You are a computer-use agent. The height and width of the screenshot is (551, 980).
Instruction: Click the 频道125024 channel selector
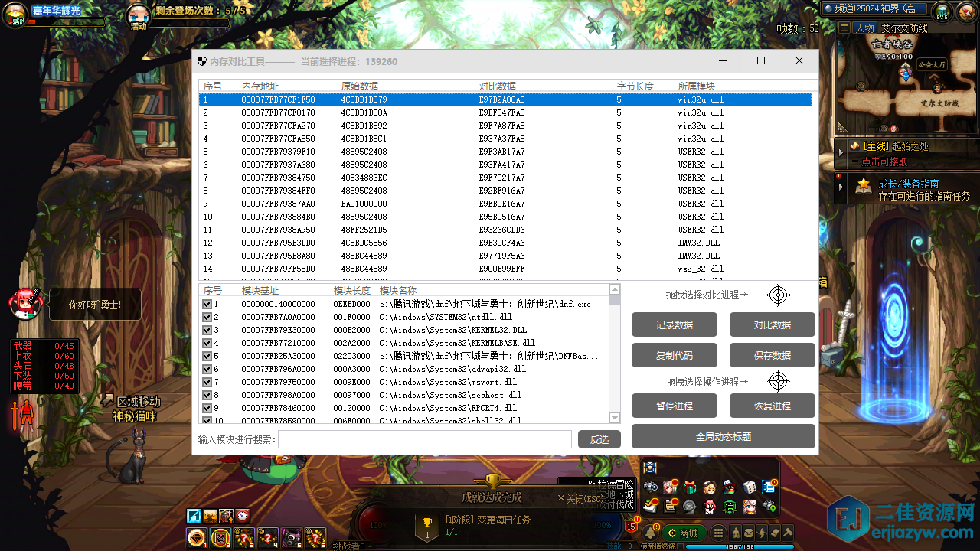(x=874, y=8)
